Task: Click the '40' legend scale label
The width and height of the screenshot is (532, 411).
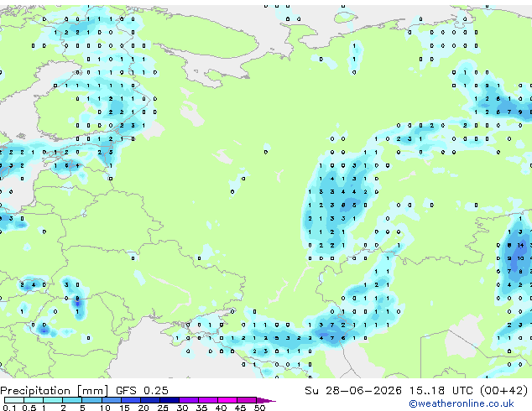Action: pyautogui.click(x=222, y=408)
